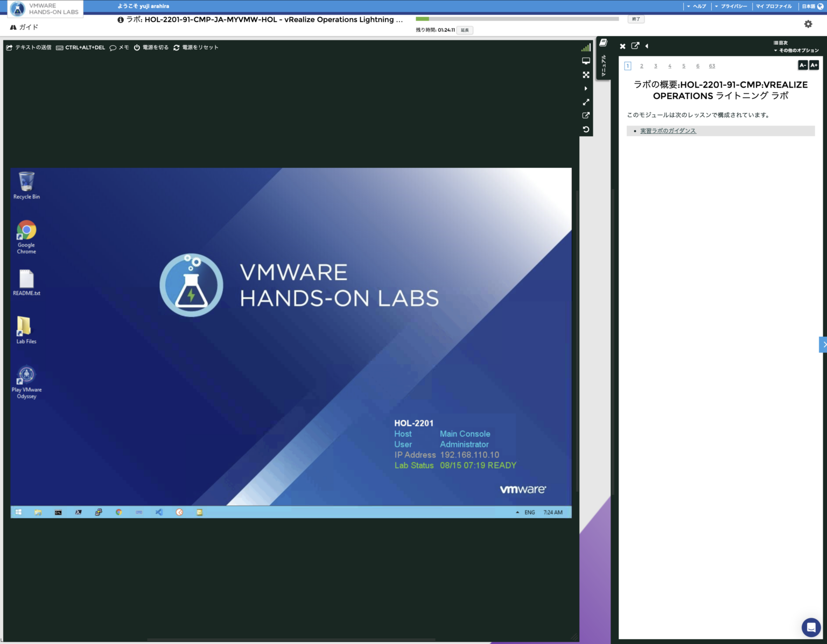Open the manual in an external window
827x644 pixels.
pyautogui.click(x=636, y=46)
